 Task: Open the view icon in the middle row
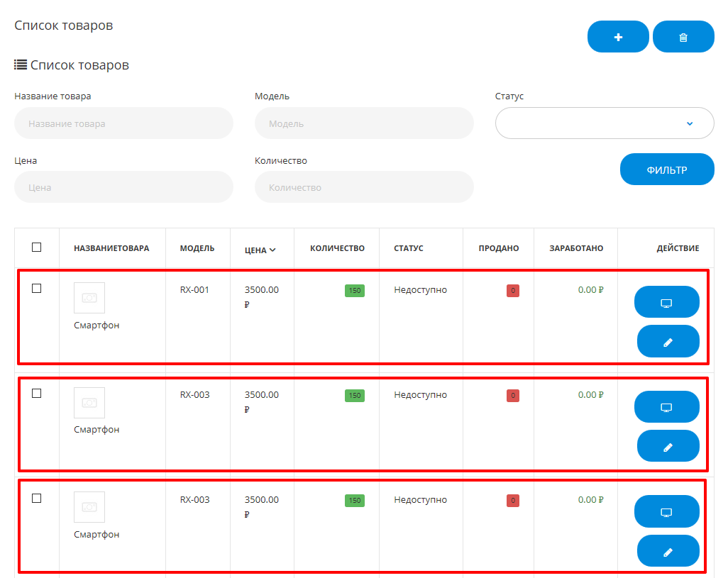pyautogui.click(x=666, y=407)
